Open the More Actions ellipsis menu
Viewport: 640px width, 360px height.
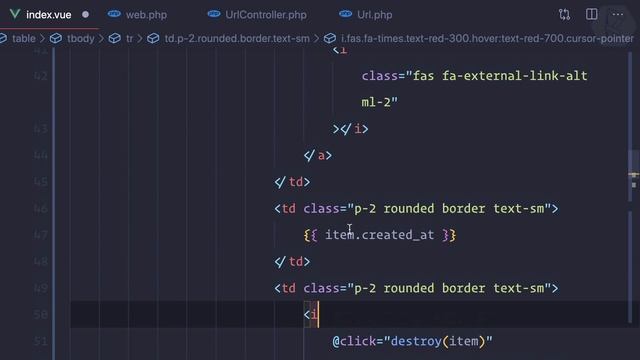[x=618, y=14]
